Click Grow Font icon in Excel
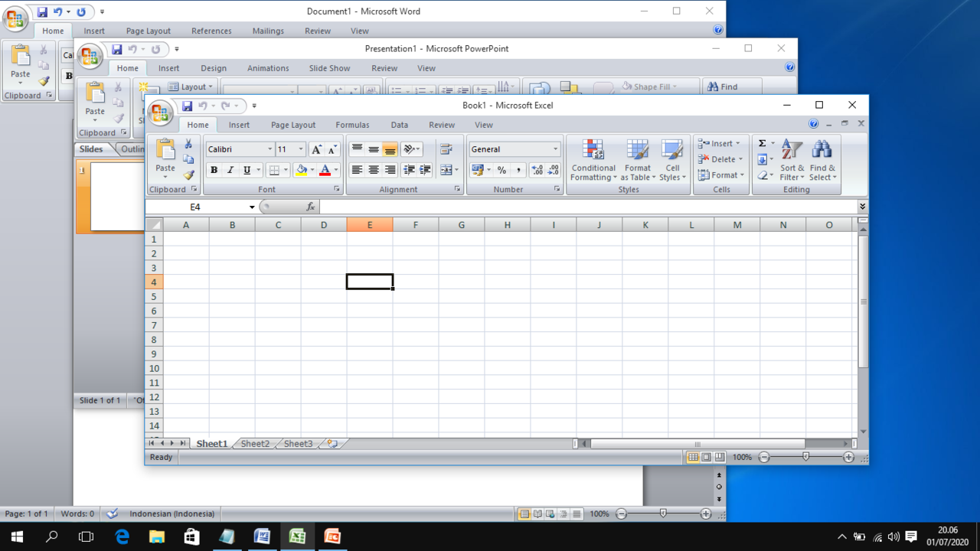 pyautogui.click(x=317, y=149)
